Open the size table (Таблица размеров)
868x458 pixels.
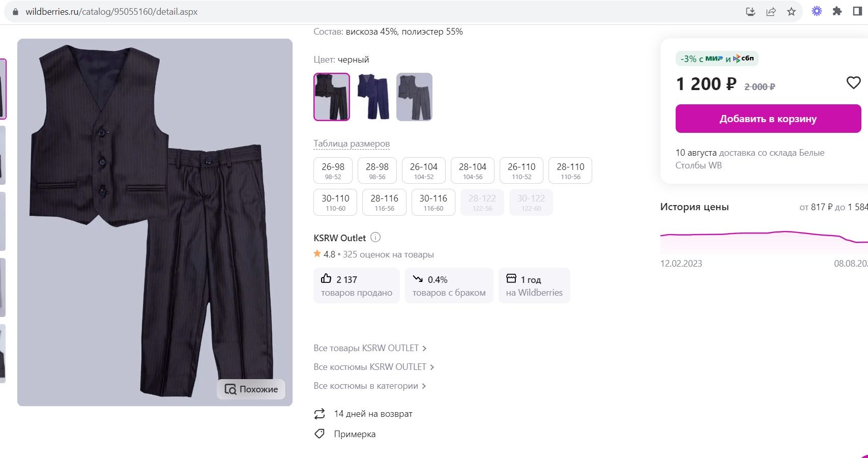point(352,144)
